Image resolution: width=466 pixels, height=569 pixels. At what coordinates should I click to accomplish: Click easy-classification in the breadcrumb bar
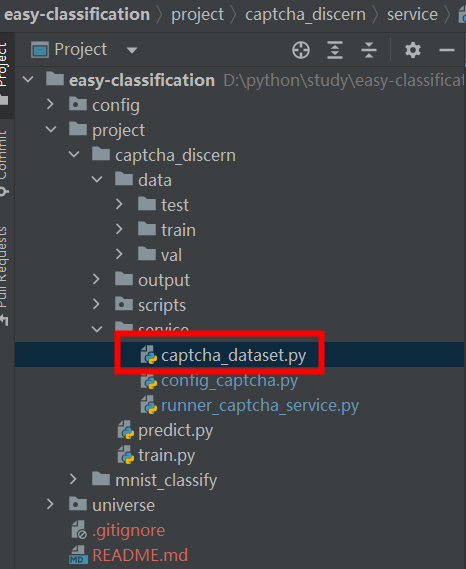[77, 15]
